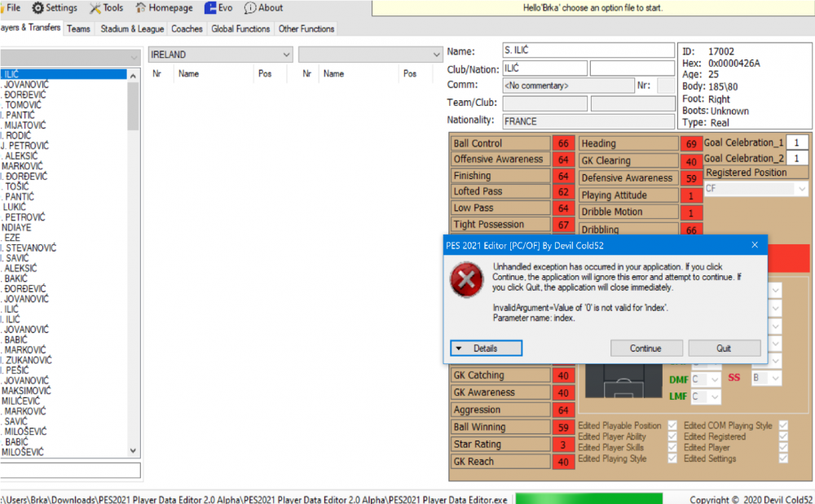Open the Coaches tab
This screenshot has height=504, width=815.
click(187, 28)
